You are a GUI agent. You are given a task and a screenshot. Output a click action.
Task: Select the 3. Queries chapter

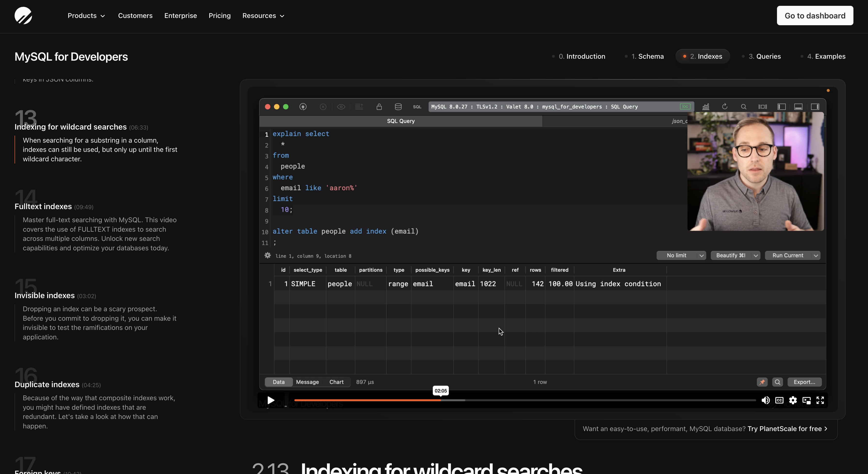(761, 56)
